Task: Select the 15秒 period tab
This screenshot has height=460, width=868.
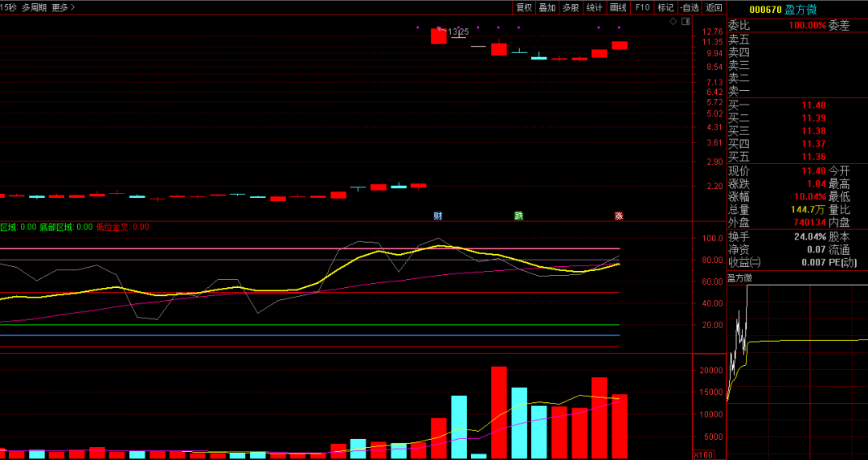Action: [x=8, y=7]
